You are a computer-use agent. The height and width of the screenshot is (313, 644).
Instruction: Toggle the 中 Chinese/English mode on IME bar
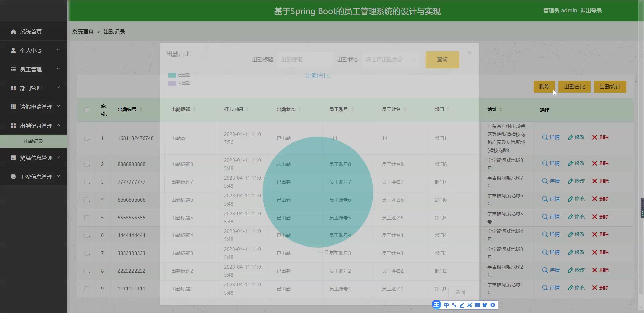[446, 305]
